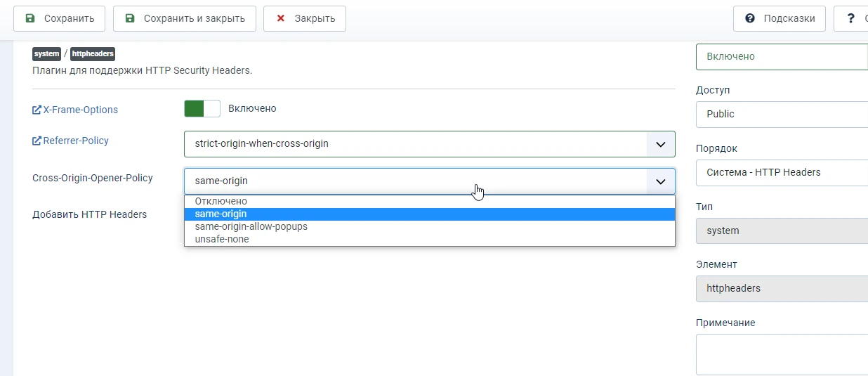
Task: Click the system badge label
Action: coord(46,53)
